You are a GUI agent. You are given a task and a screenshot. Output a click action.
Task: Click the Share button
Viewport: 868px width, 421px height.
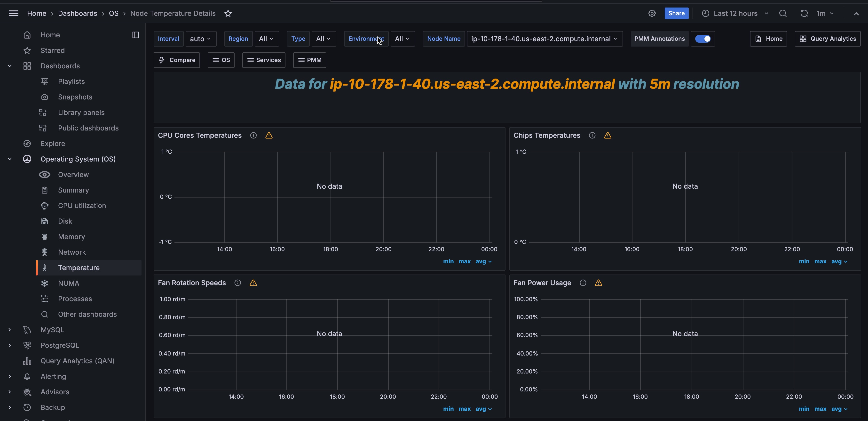point(676,14)
